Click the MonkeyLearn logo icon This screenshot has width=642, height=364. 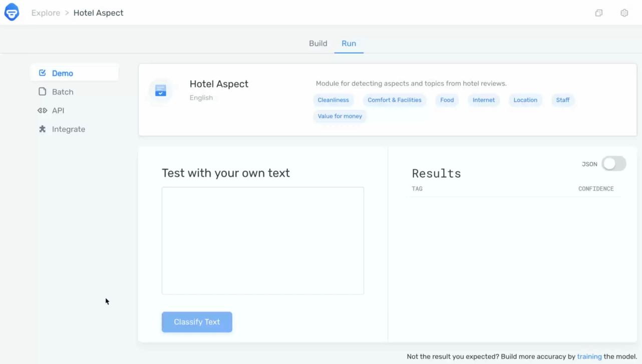[x=12, y=13]
